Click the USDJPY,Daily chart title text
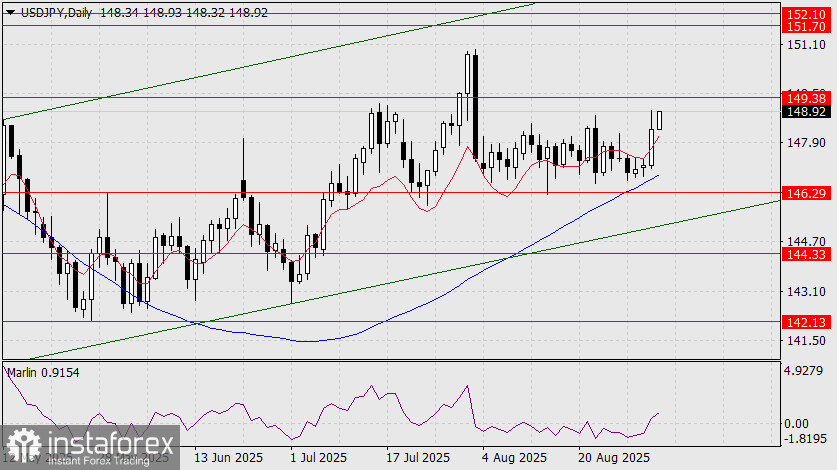The height and width of the screenshot is (470, 837). tap(56, 13)
